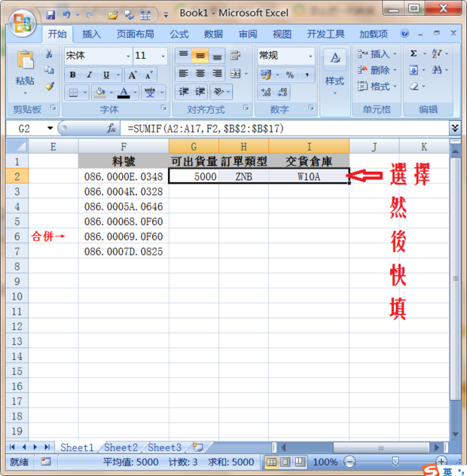Image resolution: width=467 pixels, height=476 pixels.
Task: Open Excel help question mark
Action: point(404,33)
